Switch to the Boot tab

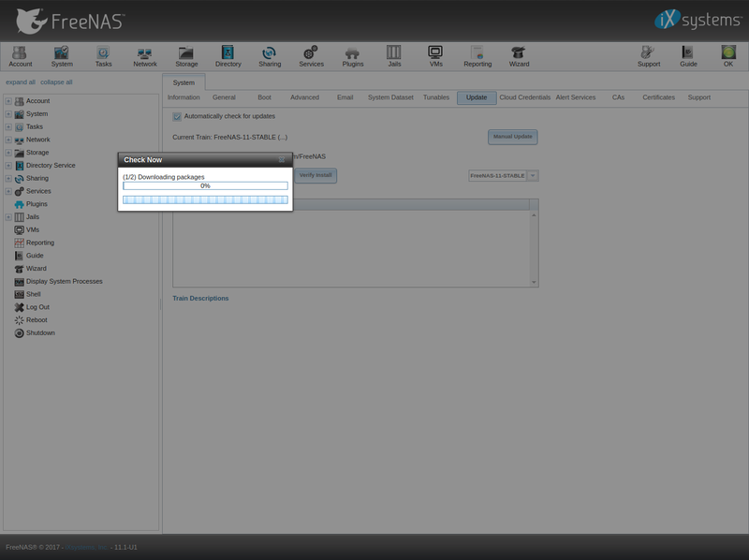pos(264,97)
